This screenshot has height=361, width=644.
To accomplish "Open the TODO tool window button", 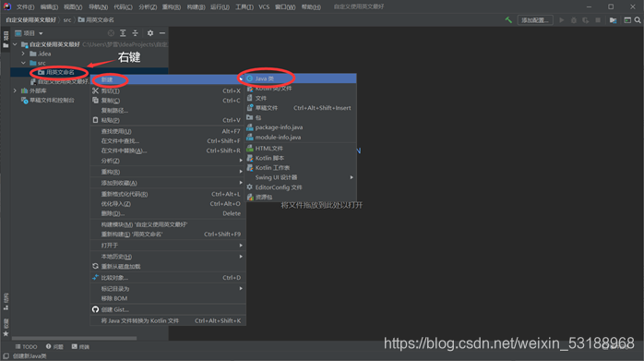I will click(x=26, y=347).
